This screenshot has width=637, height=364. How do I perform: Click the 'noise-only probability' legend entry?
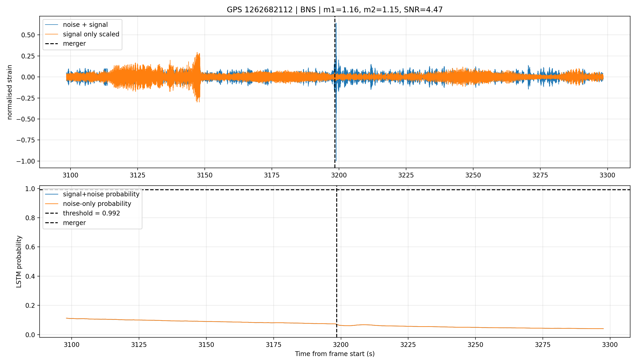click(88, 204)
